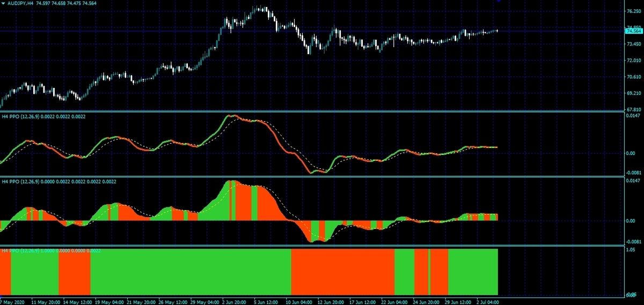Click -0.0081 on the PPO line panel scale
The width and height of the screenshot is (644, 305).
tap(633, 173)
